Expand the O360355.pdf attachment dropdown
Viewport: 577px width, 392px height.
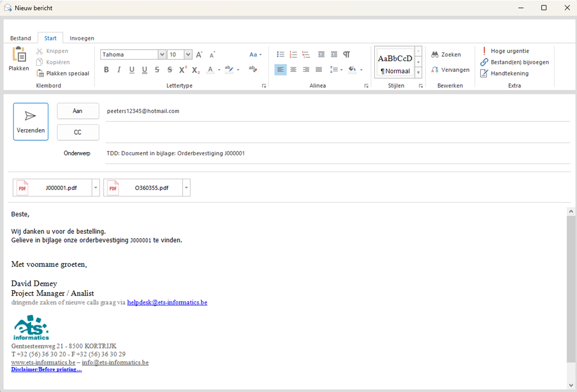[x=186, y=188]
